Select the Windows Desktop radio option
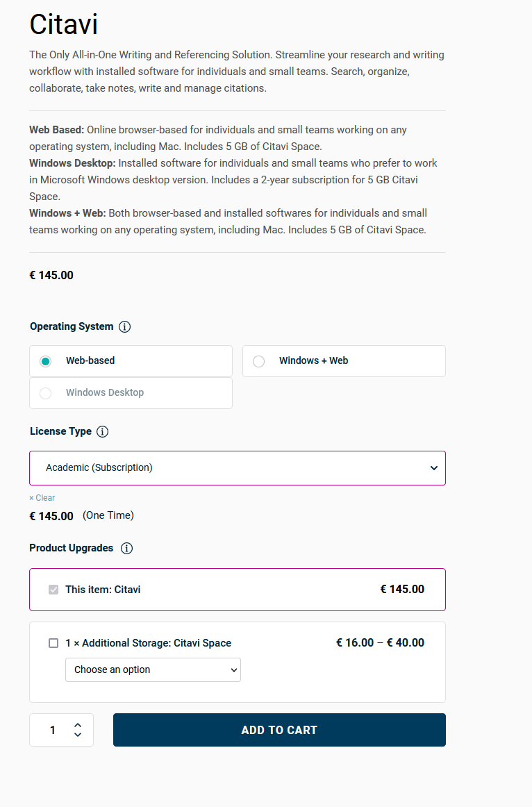 (46, 393)
